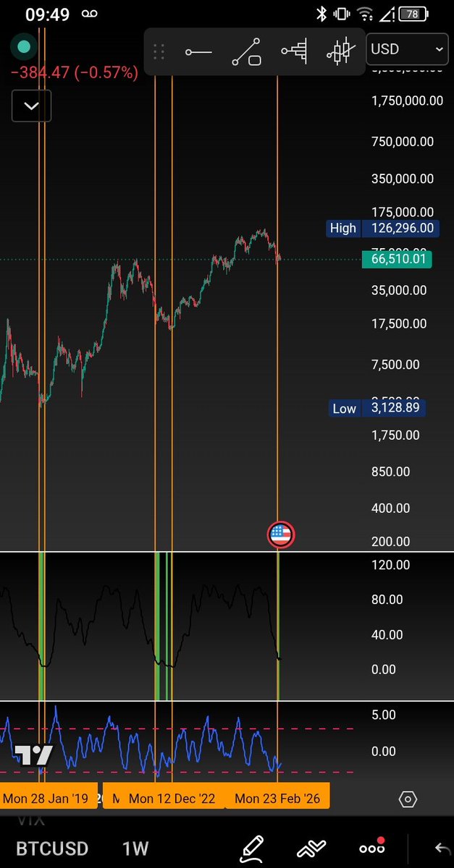This screenshot has width=454, height=868.
Task: Select the Mon 12 Dec '22 date label
Action: pos(172,799)
